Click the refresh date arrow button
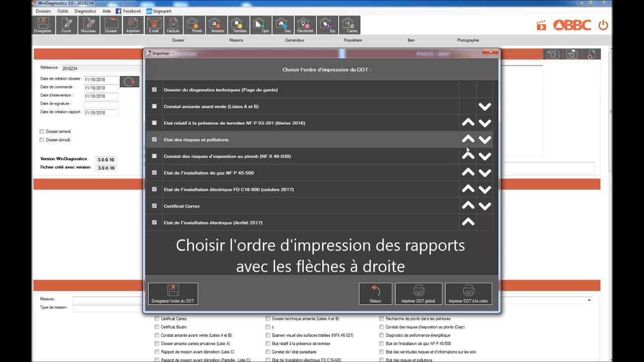The height and width of the screenshot is (362, 644). click(x=129, y=81)
